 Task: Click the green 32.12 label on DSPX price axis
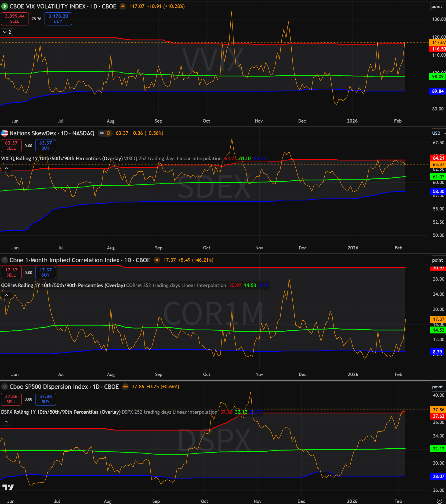(438, 449)
